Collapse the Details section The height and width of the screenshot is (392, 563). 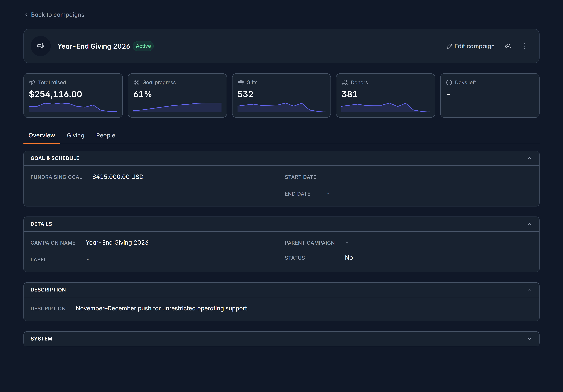(x=529, y=224)
